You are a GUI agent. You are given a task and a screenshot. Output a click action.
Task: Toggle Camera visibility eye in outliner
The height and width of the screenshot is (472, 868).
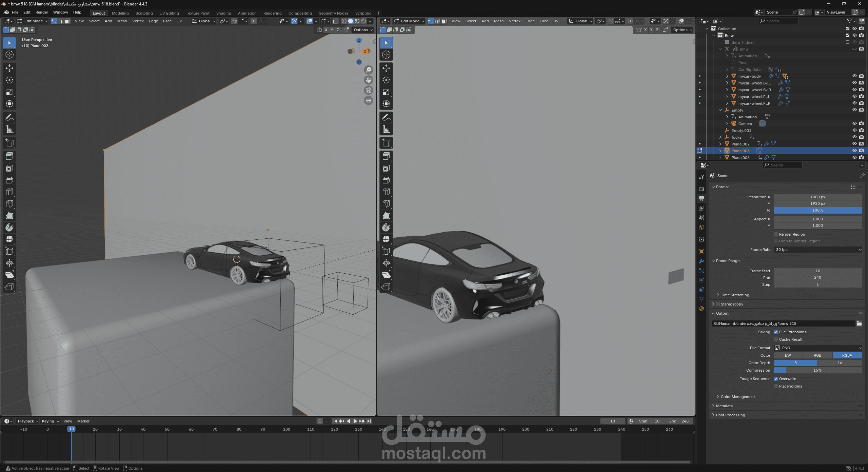pyautogui.click(x=854, y=124)
